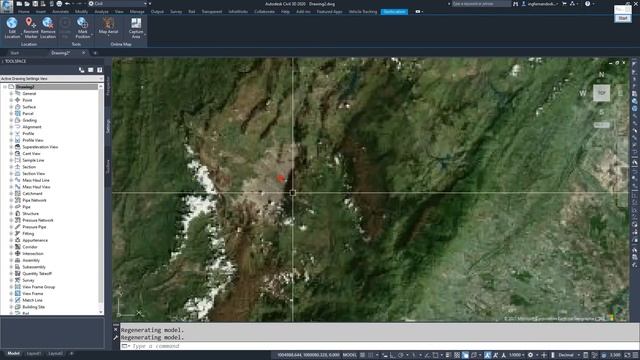Close the Drawing2 file tab

[x=84, y=53]
